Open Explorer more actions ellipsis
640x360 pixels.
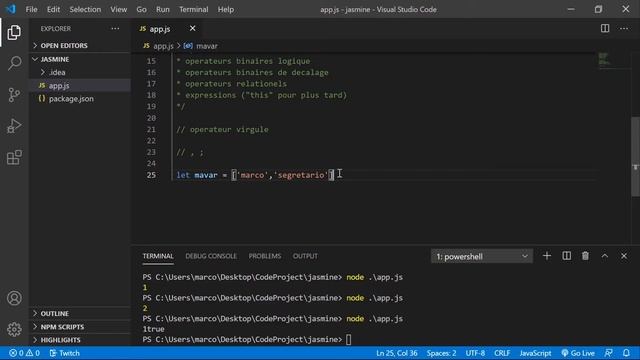point(116,29)
